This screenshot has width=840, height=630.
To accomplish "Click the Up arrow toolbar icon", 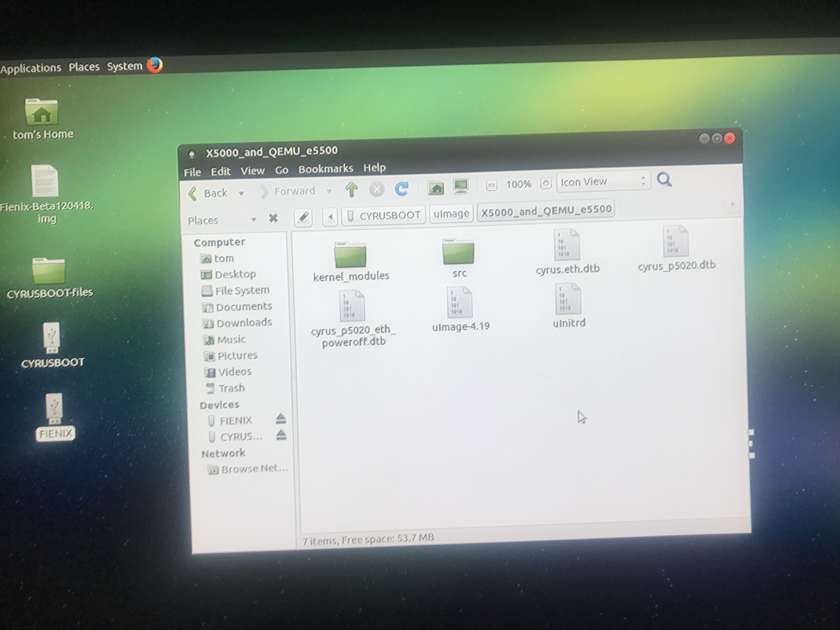I will pyautogui.click(x=352, y=190).
